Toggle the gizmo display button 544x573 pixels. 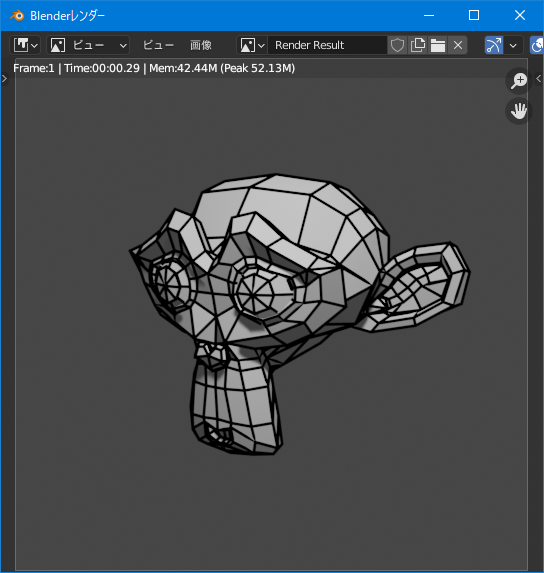tap(494, 45)
